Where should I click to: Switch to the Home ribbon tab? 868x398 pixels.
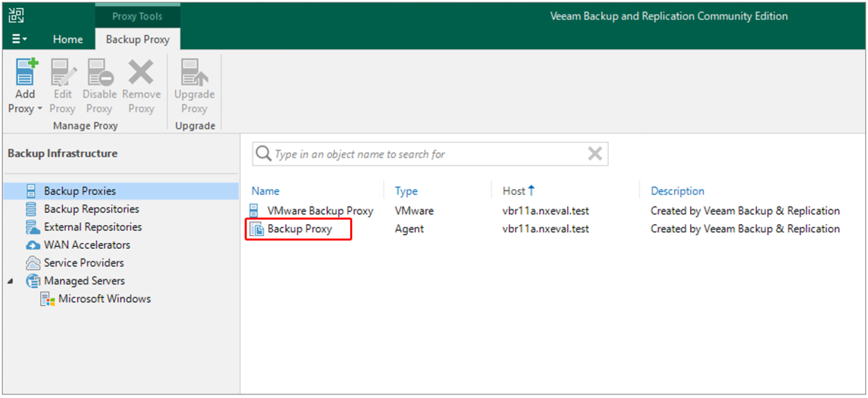[x=68, y=39]
